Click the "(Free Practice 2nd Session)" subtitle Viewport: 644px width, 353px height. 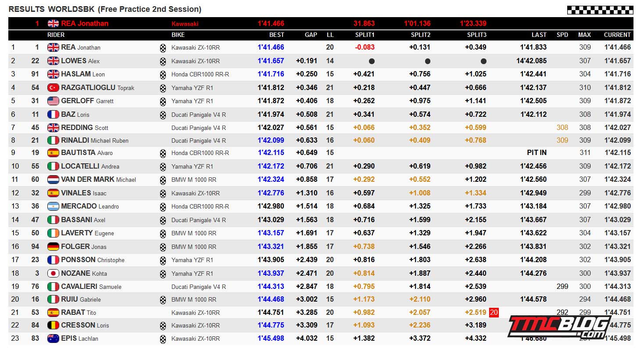coord(150,9)
